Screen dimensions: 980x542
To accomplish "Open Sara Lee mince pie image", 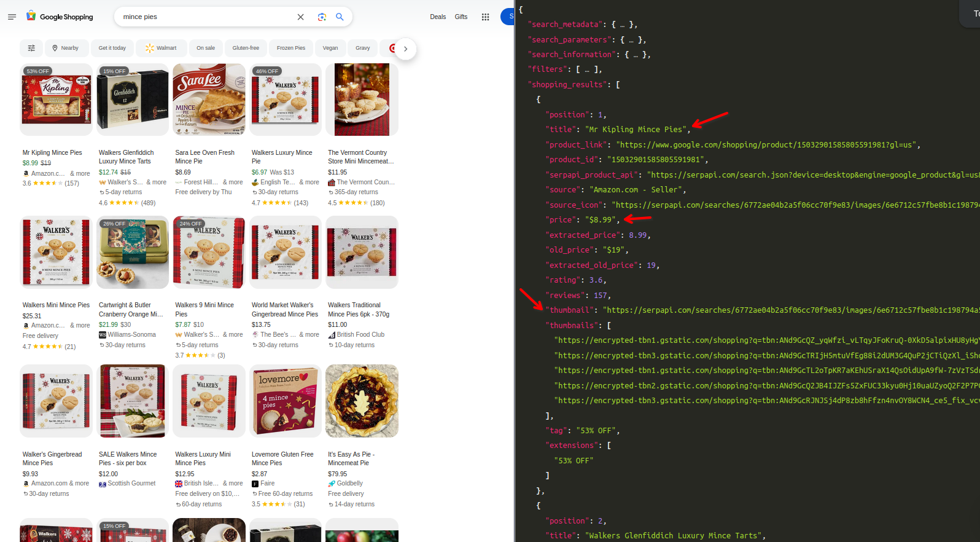I will [209, 100].
